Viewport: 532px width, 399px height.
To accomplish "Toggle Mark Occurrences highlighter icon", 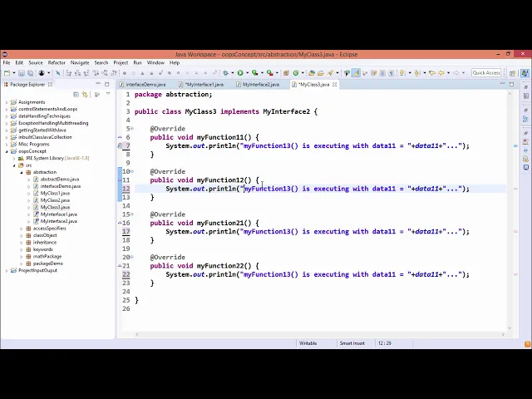I will 356,72.
